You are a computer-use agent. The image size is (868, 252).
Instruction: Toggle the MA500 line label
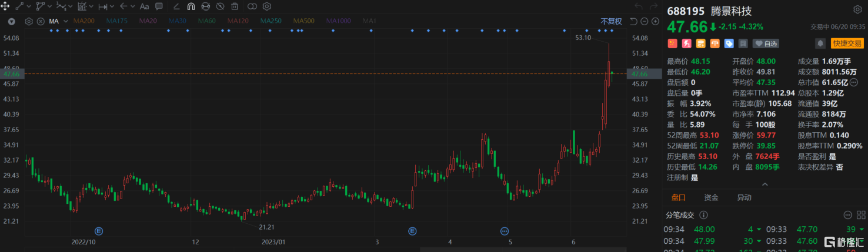click(303, 21)
